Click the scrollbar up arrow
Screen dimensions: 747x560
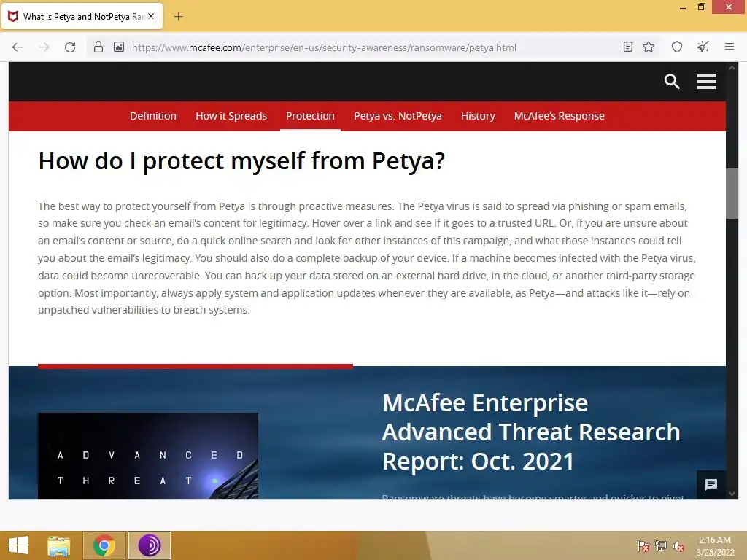click(x=732, y=68)
